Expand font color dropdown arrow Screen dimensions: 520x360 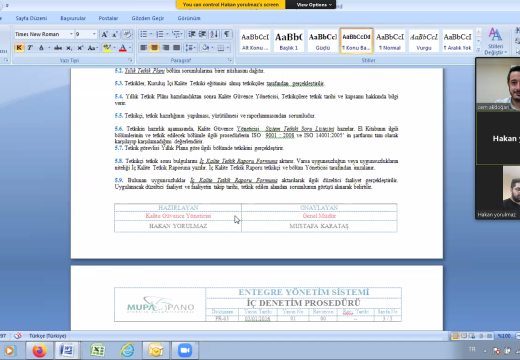(130, 48)
